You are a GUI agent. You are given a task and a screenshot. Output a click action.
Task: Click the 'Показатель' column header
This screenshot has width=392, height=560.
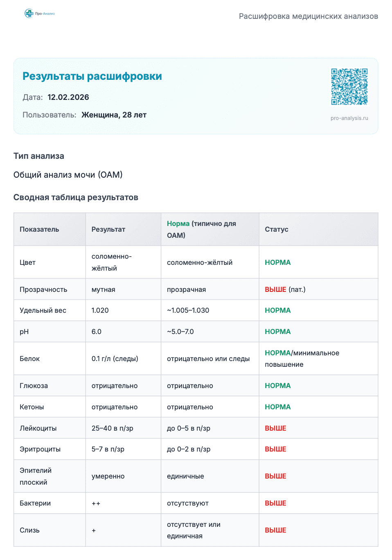click(x=39, y=229)
